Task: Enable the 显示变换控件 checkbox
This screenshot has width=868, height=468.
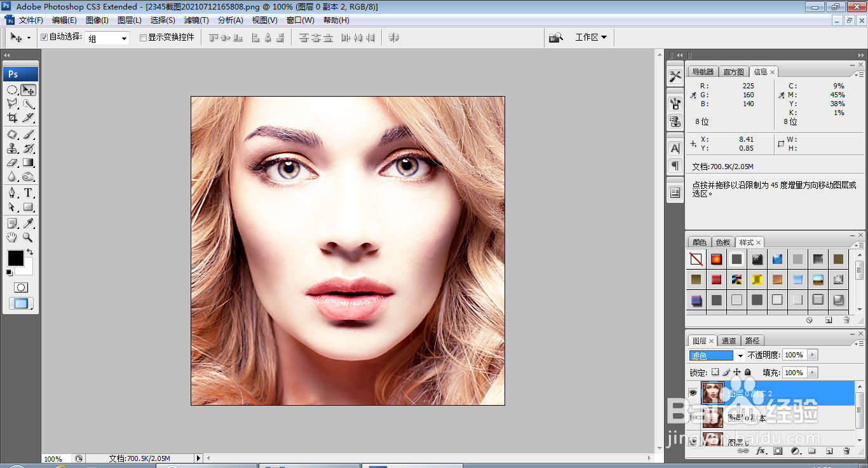Action: (143, 38)
